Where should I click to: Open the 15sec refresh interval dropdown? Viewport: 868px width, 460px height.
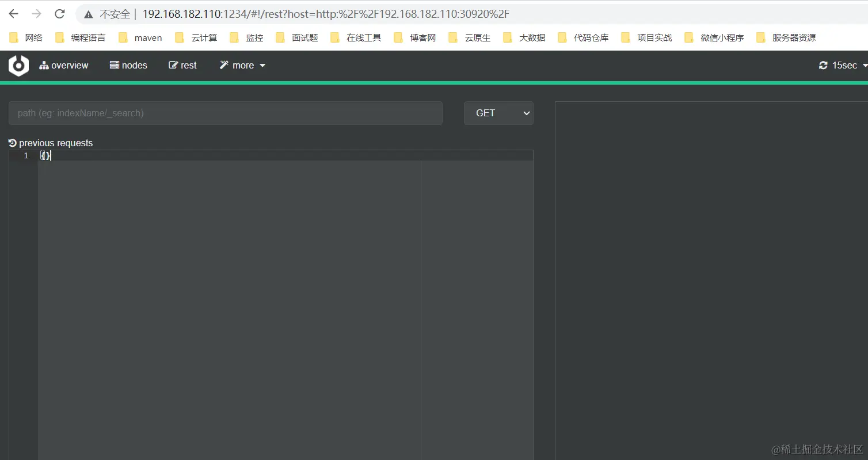pyautogui.click(x=846, y=65)
